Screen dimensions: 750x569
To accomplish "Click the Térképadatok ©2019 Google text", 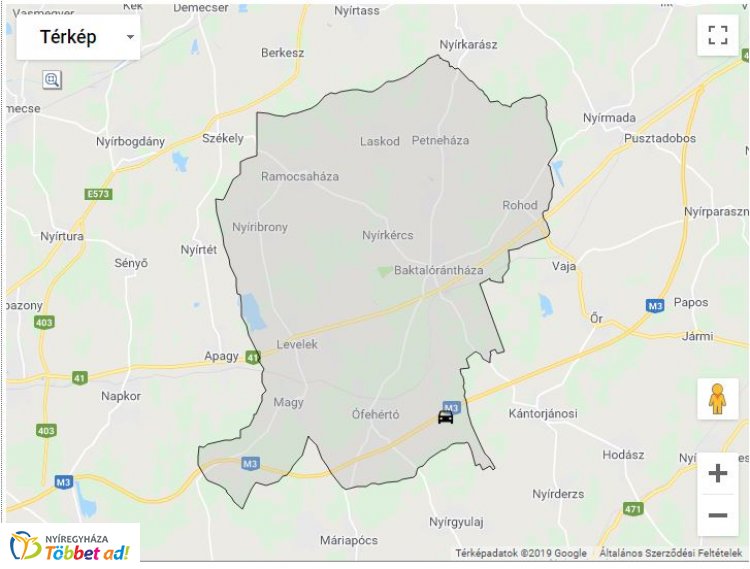I will point(521,553).
